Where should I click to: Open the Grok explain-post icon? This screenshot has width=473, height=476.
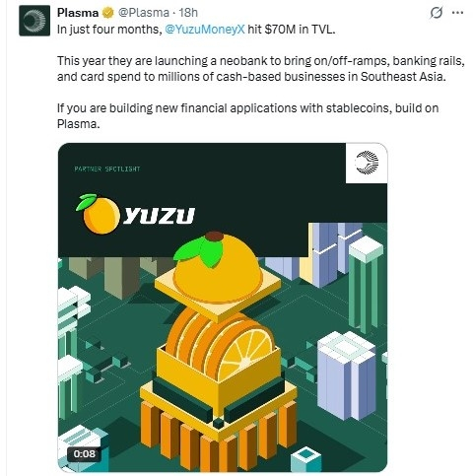click(437, 13)
